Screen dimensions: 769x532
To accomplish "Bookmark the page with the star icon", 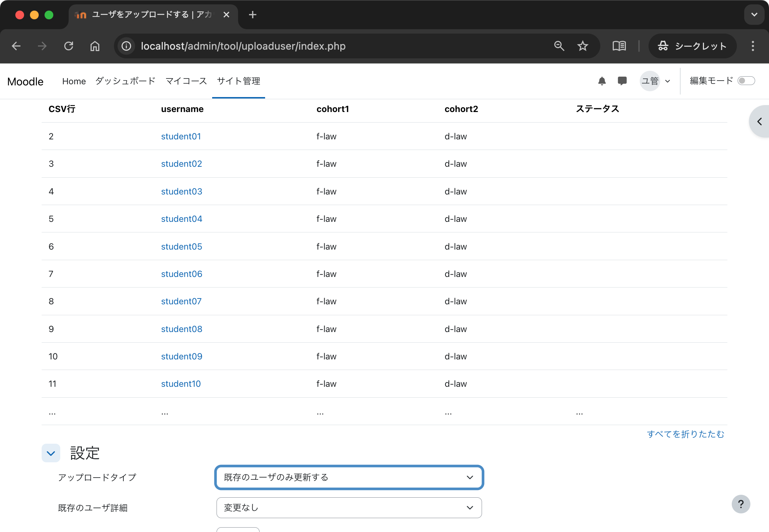I will 582,46.
